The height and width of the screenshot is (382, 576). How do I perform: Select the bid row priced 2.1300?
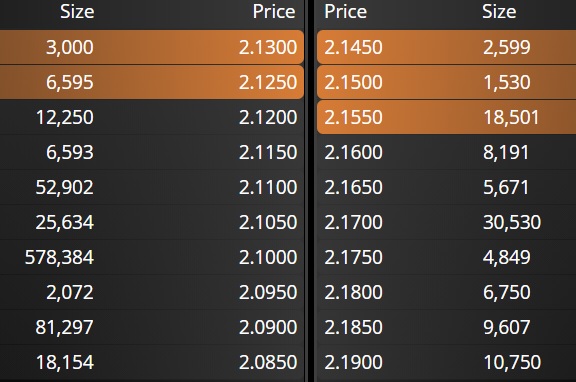coord(152,47)
